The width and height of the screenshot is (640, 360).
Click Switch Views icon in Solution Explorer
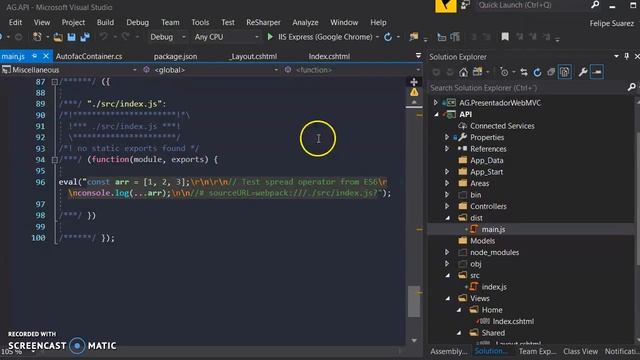point(477,72)
